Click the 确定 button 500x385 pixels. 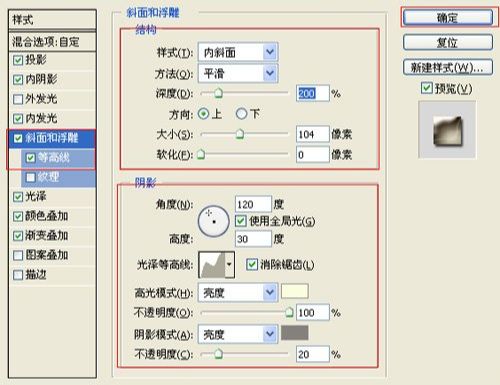tap(448, 17)
